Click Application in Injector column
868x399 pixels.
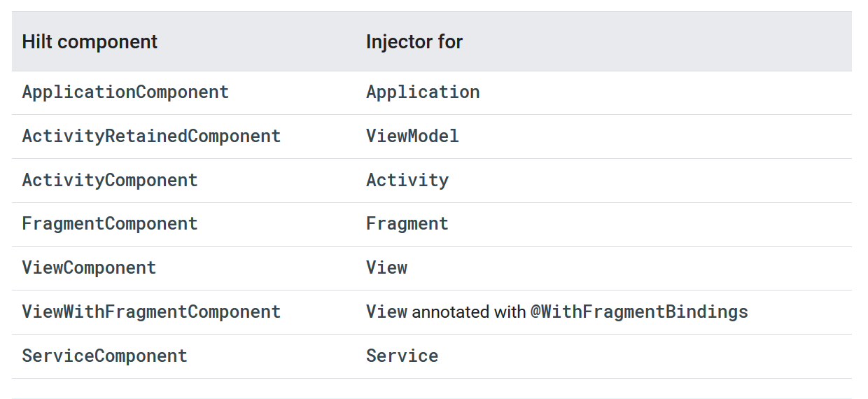423,92
